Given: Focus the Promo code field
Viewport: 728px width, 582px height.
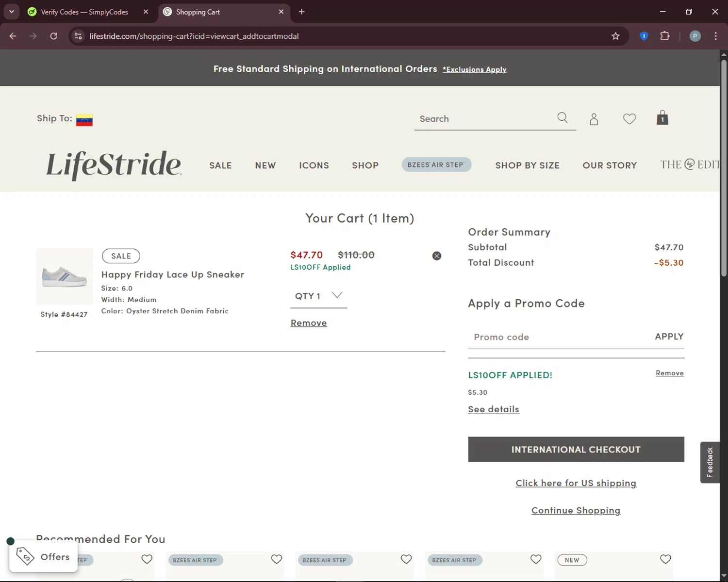Looking at the screenshot, I should coord(558,337).
